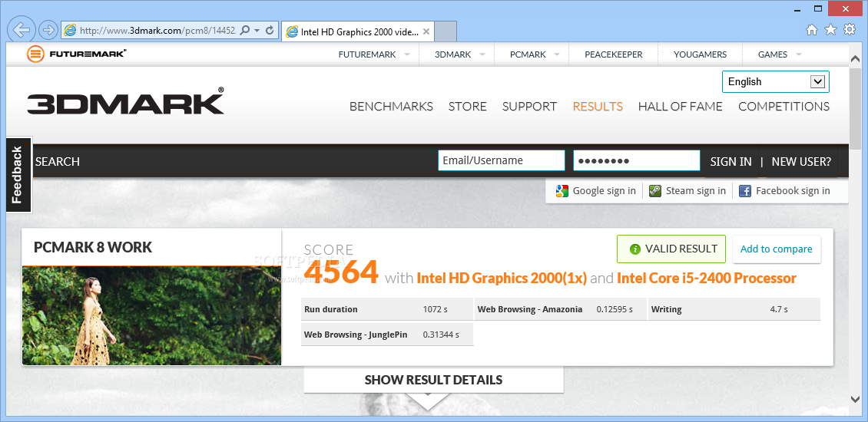Close the Intel HD Graphics 2000 tab
The width and height of the screenshot is (868, 422).
[x=426, y=31]
